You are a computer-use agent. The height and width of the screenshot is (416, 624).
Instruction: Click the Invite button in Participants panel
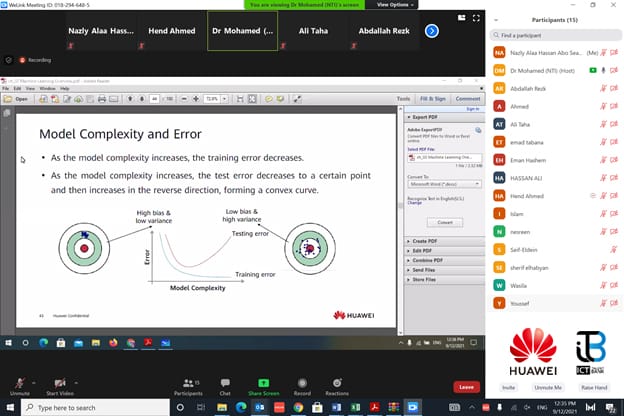point(508,387)
